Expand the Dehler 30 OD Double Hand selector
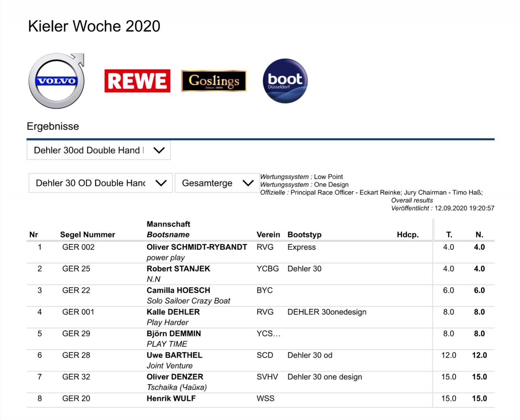This screenshot has width=520, height=420. [101, 183]
